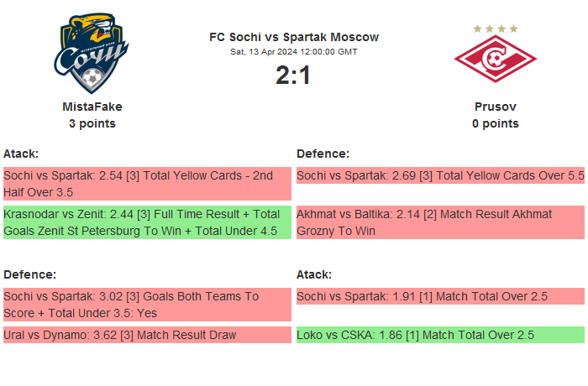The width and height of the screenshot is (588, 386).
Task: Select the Loko vs CSKA bet row
Action: coord(440,335)
